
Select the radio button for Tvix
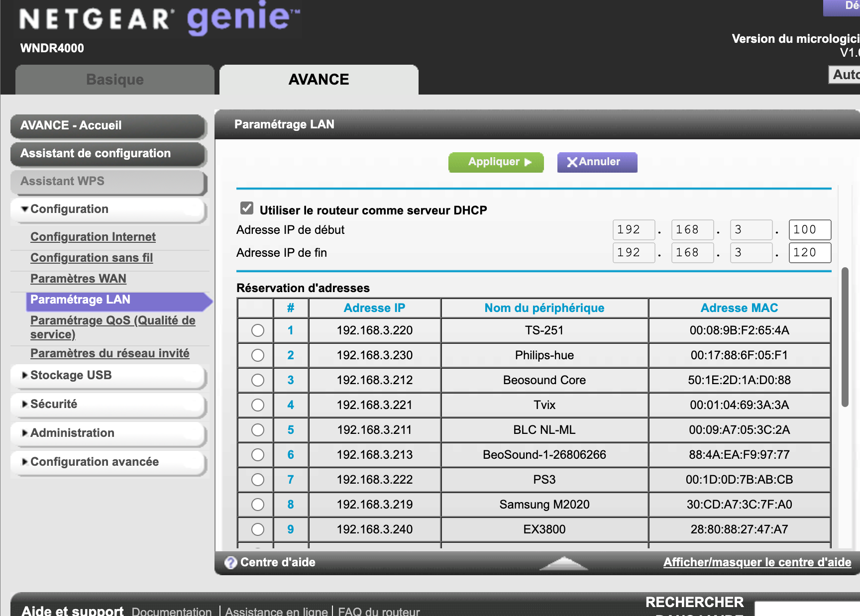tap(258, 405)
